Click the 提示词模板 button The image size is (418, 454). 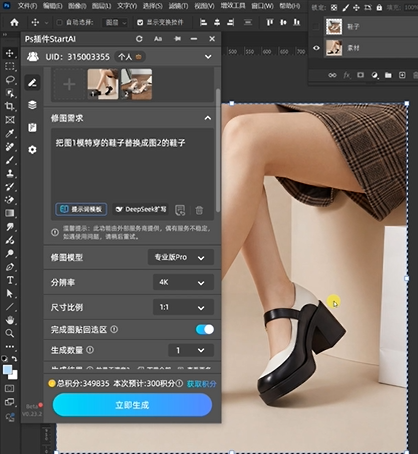tap(81, 209)
